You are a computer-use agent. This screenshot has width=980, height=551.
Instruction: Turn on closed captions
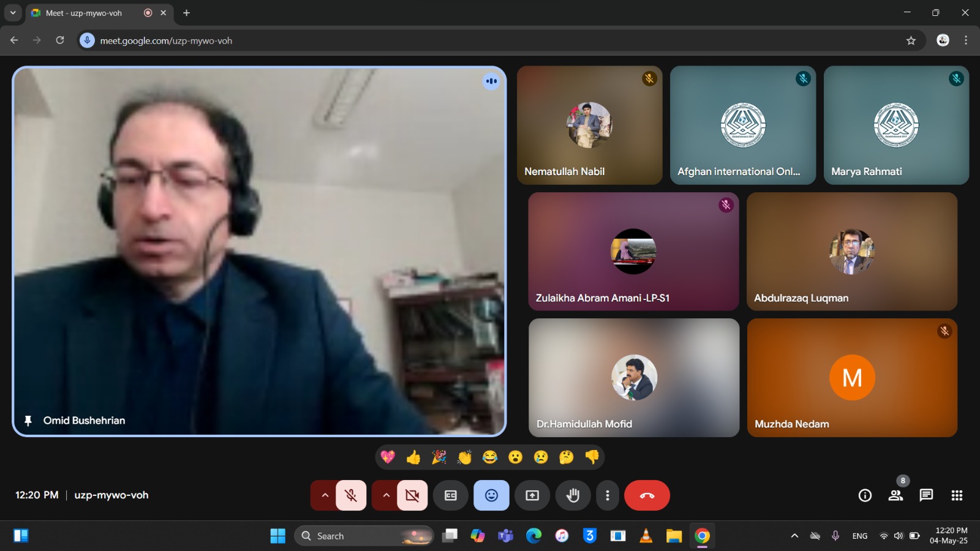click(x=451, y=495)
